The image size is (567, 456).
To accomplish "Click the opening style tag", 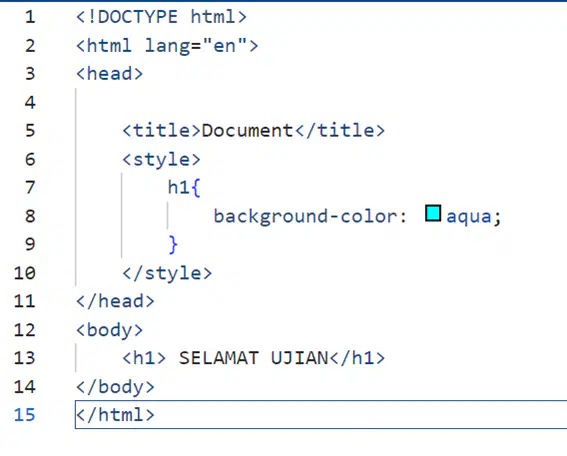I will 161,159.
